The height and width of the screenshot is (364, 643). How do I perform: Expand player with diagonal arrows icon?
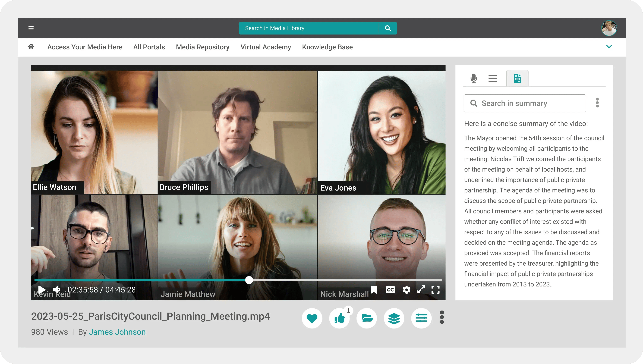421,289
